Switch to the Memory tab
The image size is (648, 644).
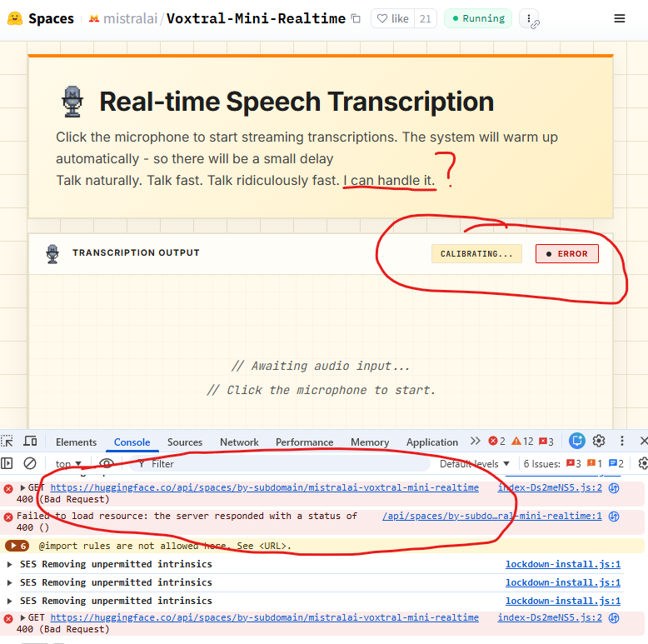tap(370, 442)
